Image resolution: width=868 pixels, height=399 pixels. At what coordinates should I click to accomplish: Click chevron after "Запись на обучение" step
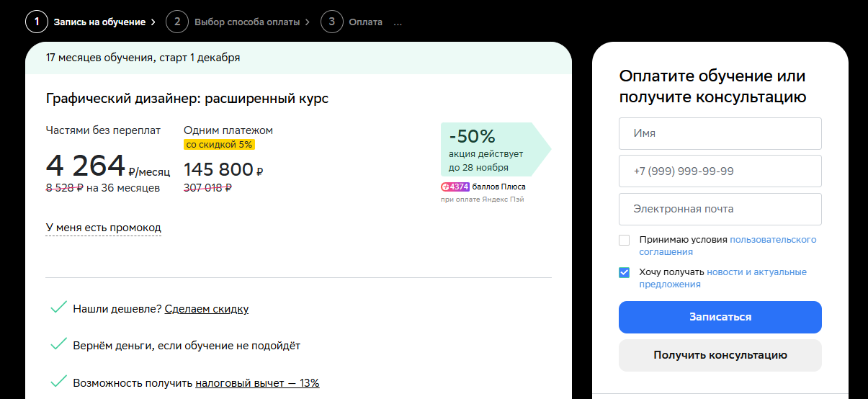(x=153, y=22)
